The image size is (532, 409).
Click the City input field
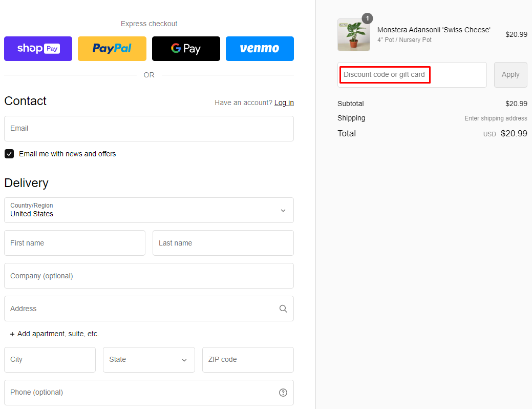coord(50,360)
